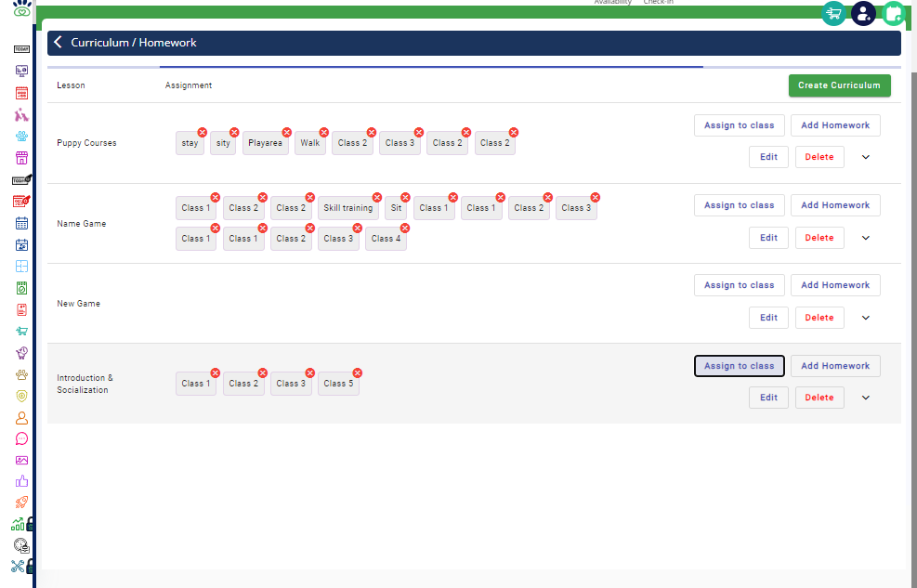
Task: Open the magenta store sidebar icon
Action: coord(21,158)
